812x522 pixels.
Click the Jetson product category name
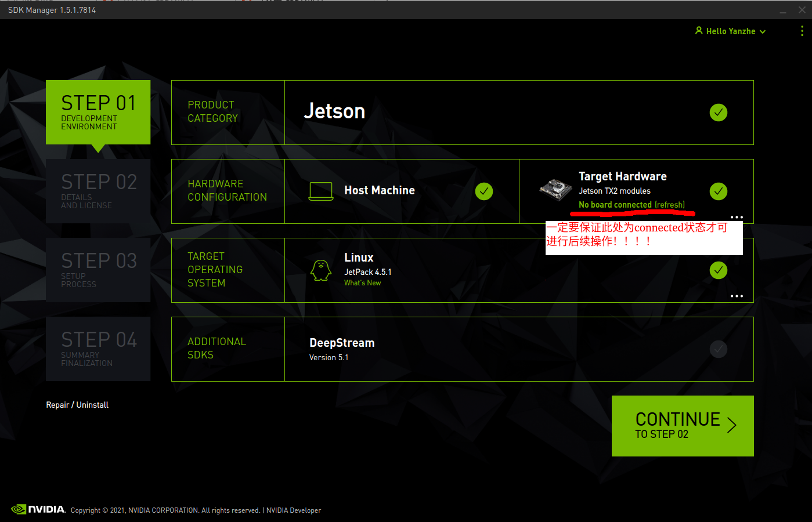click(x=334, y=111)
